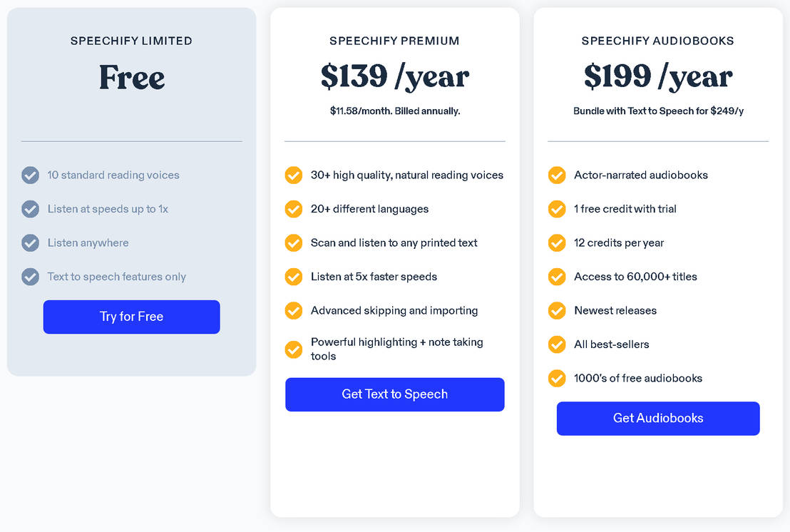
Task: Select the check next to "1000's of free audiobooks"
Action: [x=557, y=378]
